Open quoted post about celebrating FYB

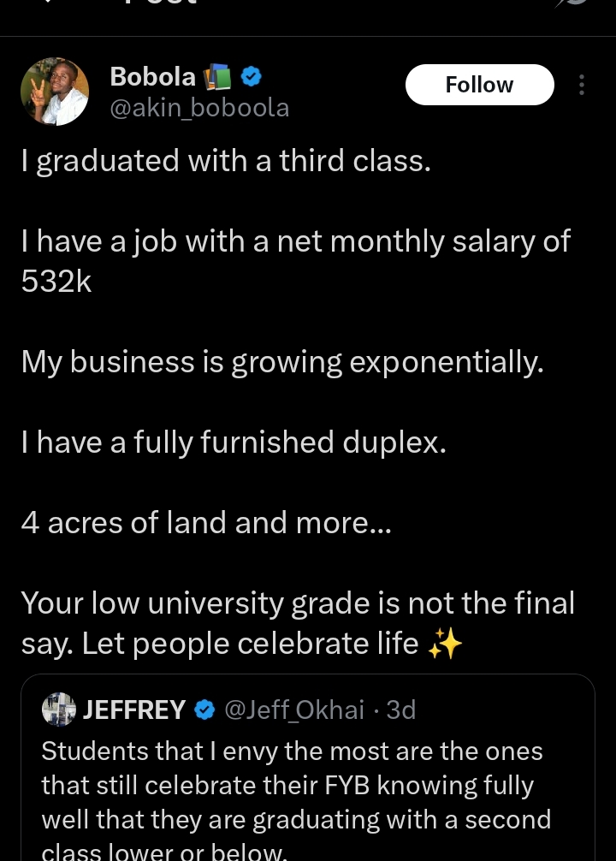click(x=308, y=768)
